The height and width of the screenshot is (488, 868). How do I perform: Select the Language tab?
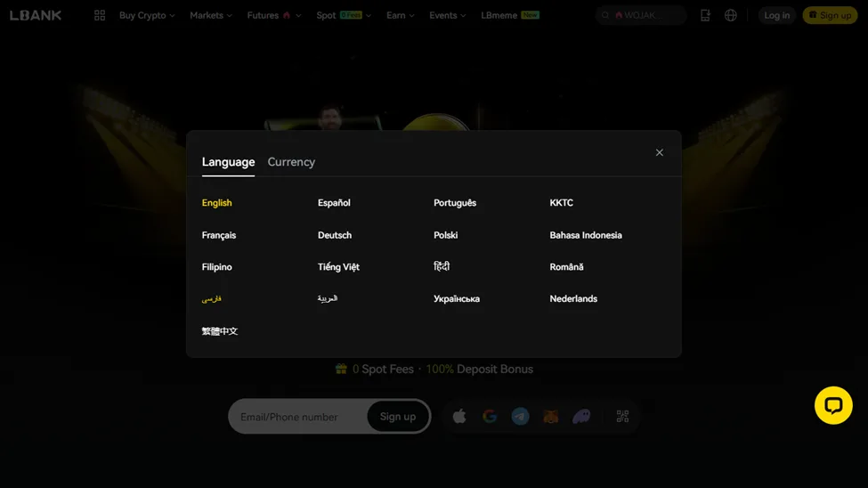click(x=228, y=162)
